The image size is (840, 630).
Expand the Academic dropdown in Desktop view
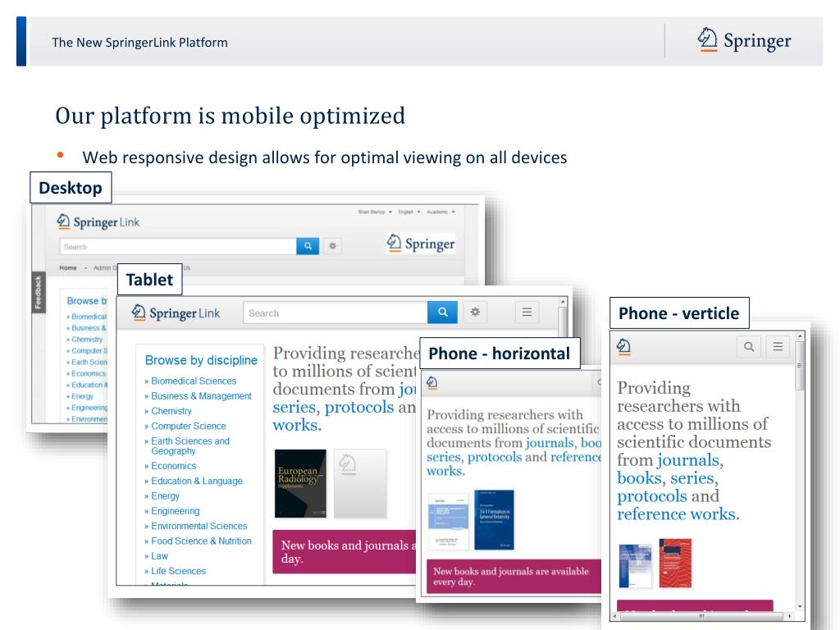pyautogui.click(x=441, y=212)
